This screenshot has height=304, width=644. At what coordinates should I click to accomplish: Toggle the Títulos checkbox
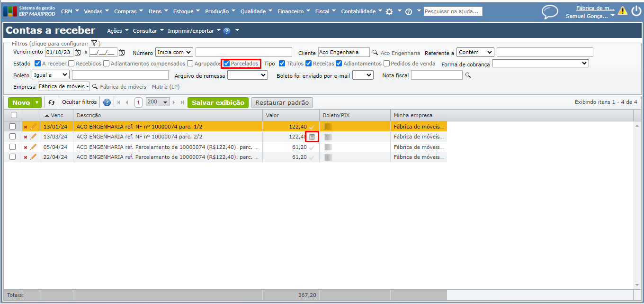pyautogui.click(x=282, y=64)
